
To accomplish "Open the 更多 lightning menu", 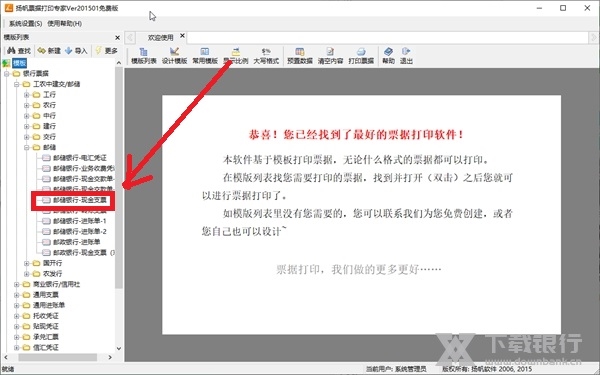I will point(106,51).
